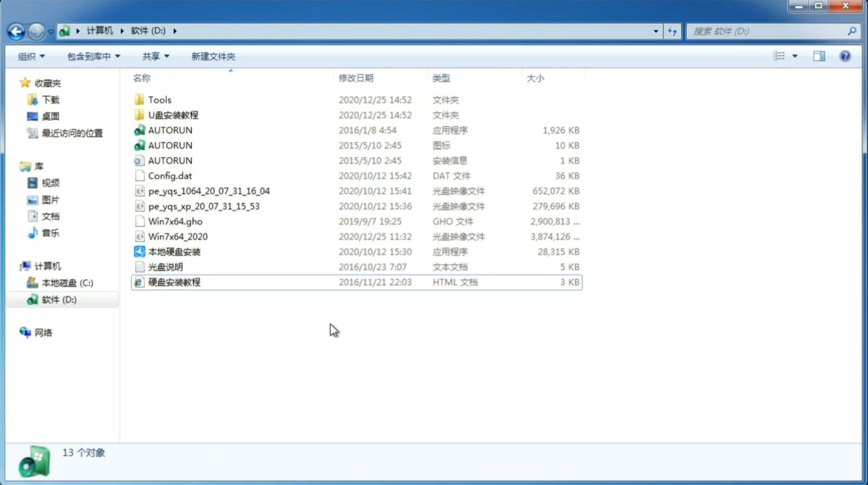Launch 本地硬盘安装 application

pyautogui.click(x=174, y=251)
